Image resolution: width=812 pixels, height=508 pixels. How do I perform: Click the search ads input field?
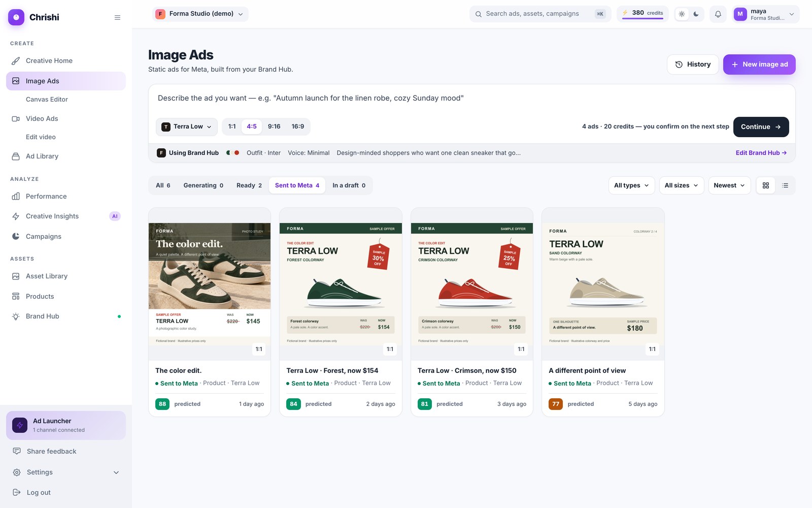pyautogui.click(x=540, y=14)
